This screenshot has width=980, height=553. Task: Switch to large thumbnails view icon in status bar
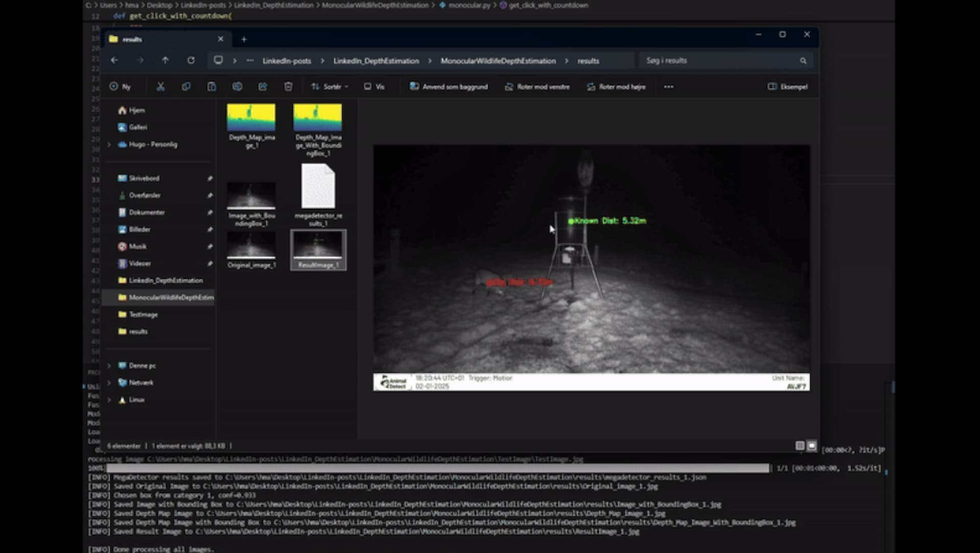tap(812, 446)
